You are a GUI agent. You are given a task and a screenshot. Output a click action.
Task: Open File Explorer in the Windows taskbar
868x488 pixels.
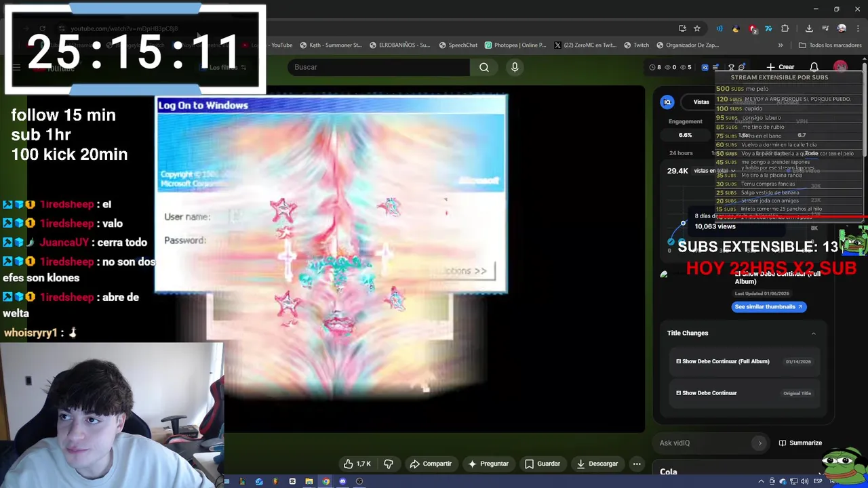click(x=309, y=481)
